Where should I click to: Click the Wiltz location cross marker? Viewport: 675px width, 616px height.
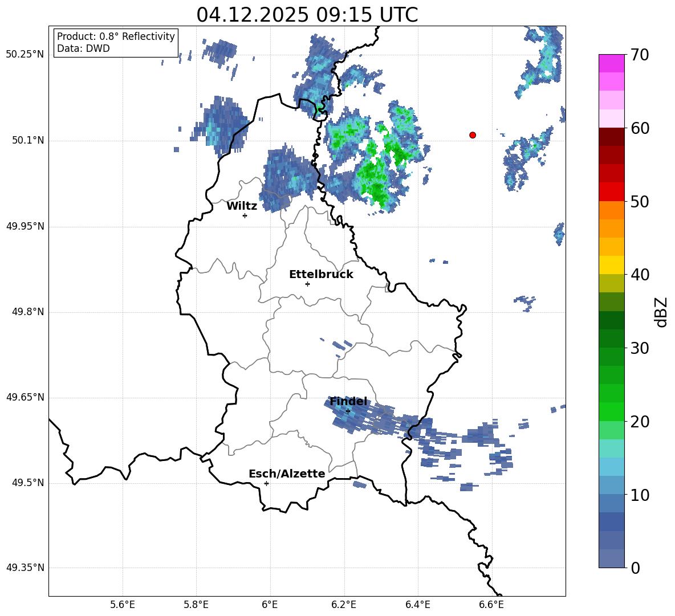coord(245,215)
